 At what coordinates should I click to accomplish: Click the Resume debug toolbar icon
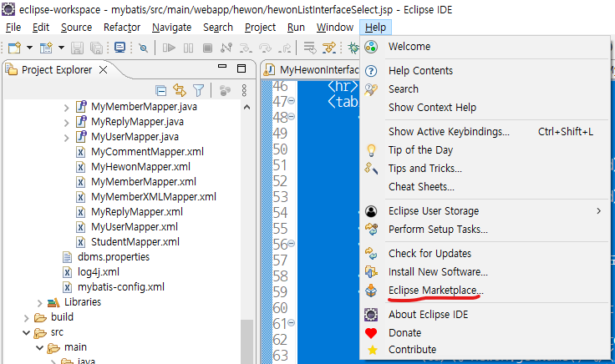click(169, 48)
